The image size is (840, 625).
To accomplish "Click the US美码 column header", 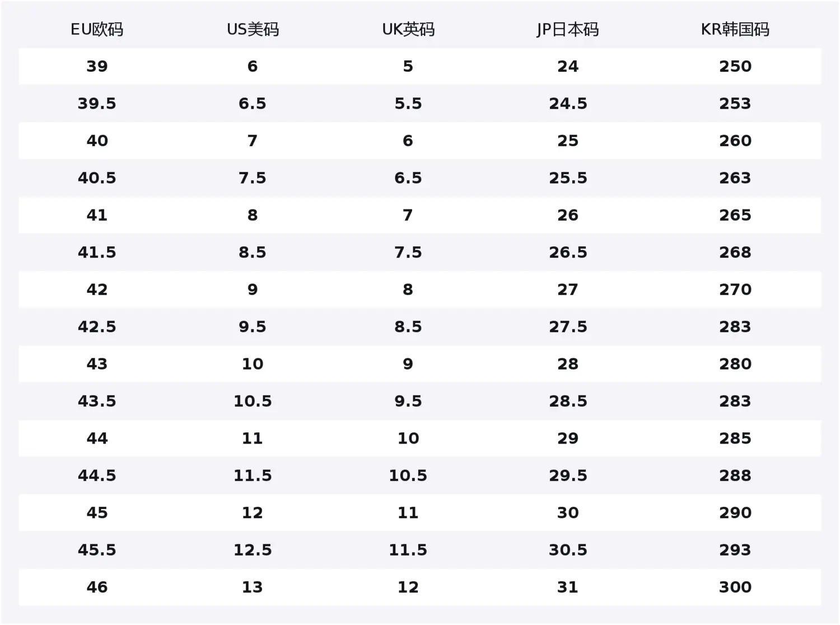I will coord(253,29).
